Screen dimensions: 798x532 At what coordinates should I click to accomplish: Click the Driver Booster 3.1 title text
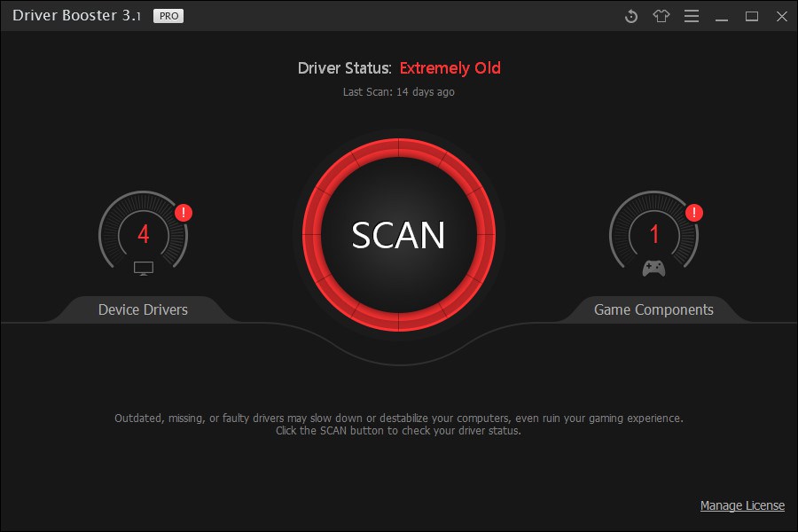click(76, 16)
